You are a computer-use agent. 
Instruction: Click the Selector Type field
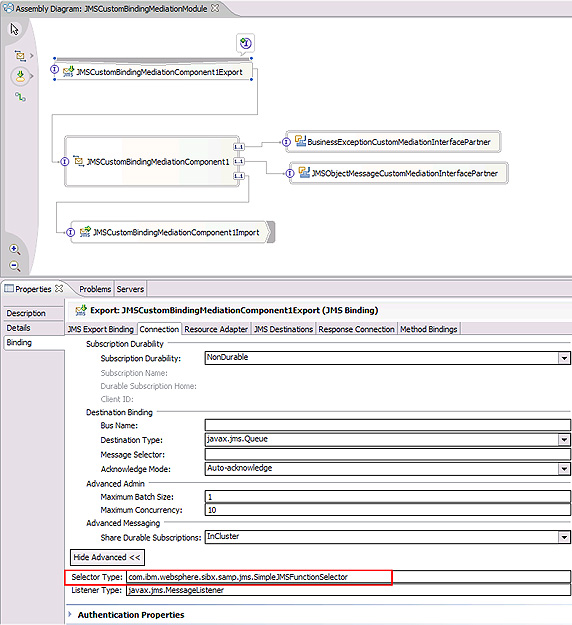348,577
